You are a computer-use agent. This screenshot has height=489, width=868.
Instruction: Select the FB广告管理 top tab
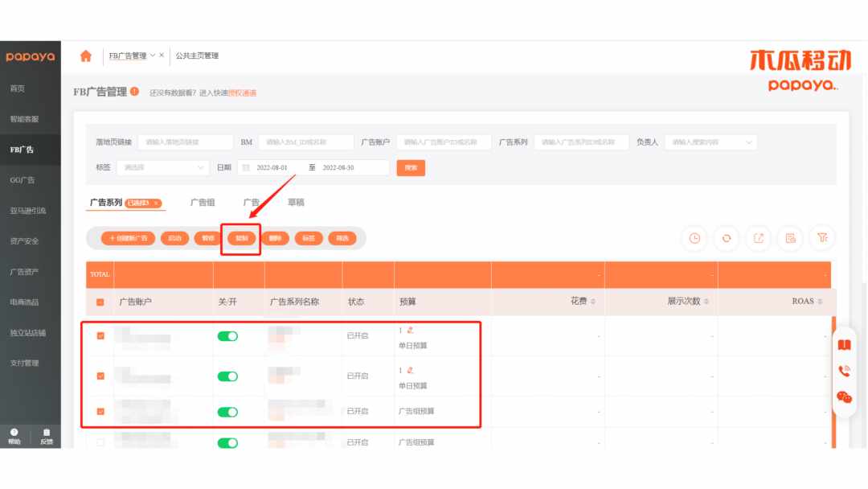pyautogui.click(x=128, y=56)
